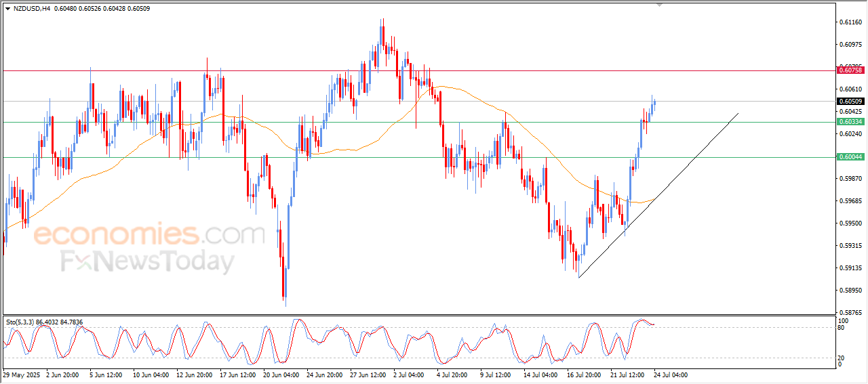
Task: Click the 24 Jul 04:00 time label
Action: pyautogui.click(x=671, y=375)
